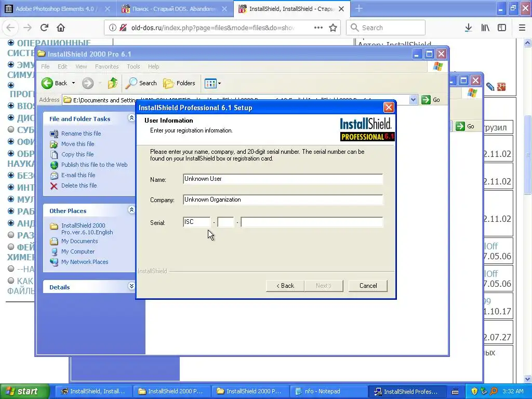Screen dimensions: 532x399
Task: Click the Windows start button
Action: point(24,391)
